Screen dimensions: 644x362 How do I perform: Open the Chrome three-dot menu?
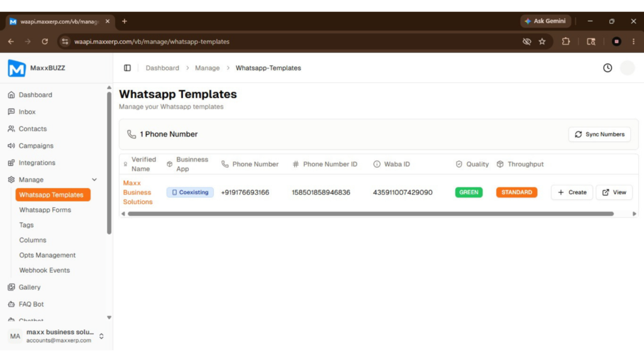(634, 41)
